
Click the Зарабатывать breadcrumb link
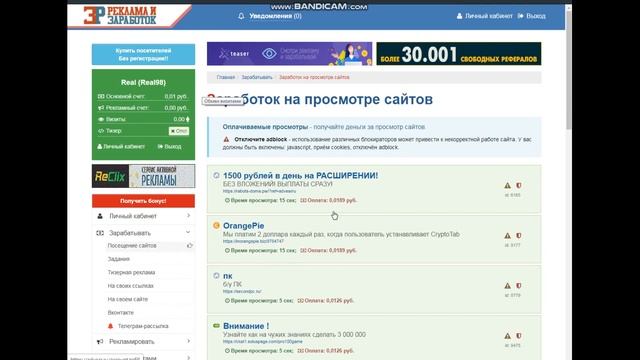point(257,77)
